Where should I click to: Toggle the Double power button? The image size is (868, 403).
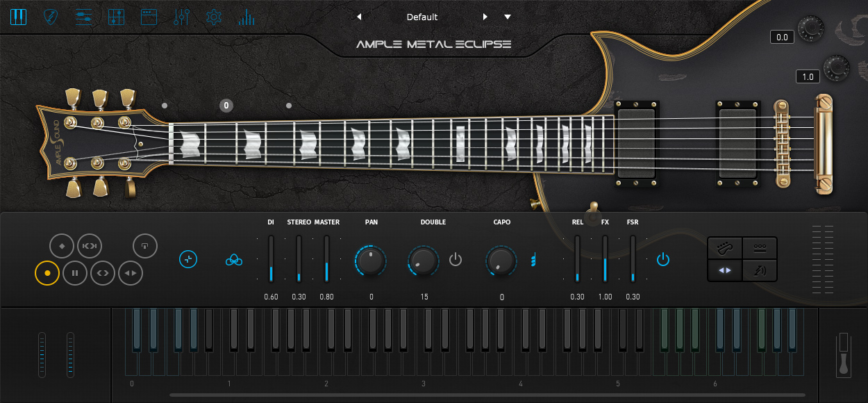456,260
